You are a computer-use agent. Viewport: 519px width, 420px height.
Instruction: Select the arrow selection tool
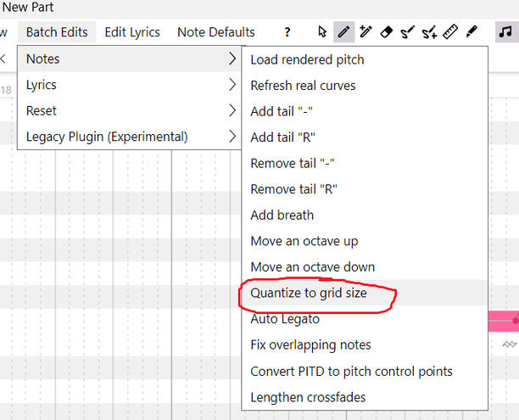[322, 32]
